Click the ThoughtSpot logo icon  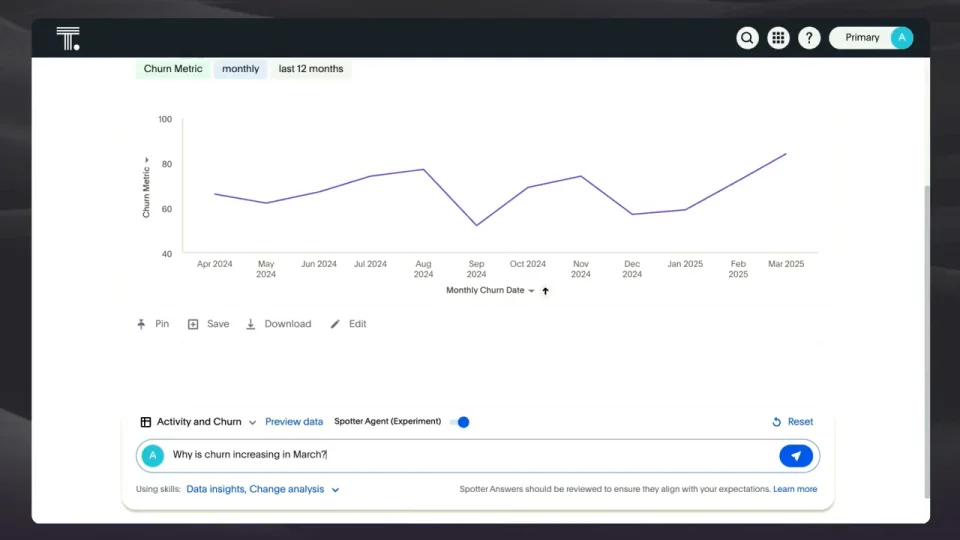68,39
